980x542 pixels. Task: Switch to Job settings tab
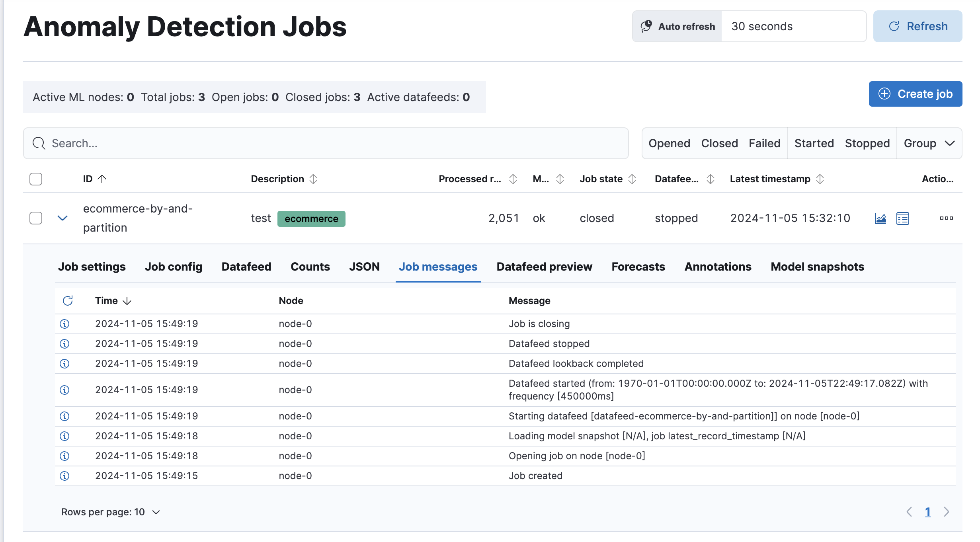click(92, 267)
